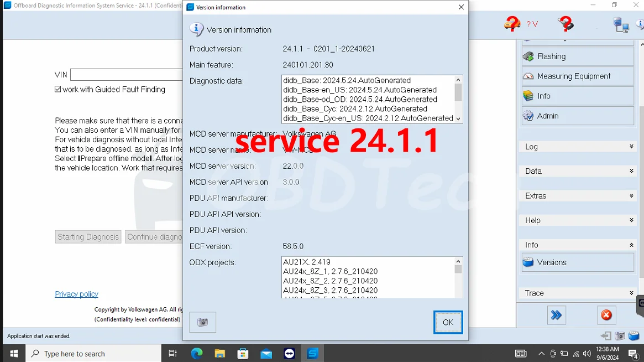
Task: Open Task View on the taskbar
Action: (x=172, y=353)
